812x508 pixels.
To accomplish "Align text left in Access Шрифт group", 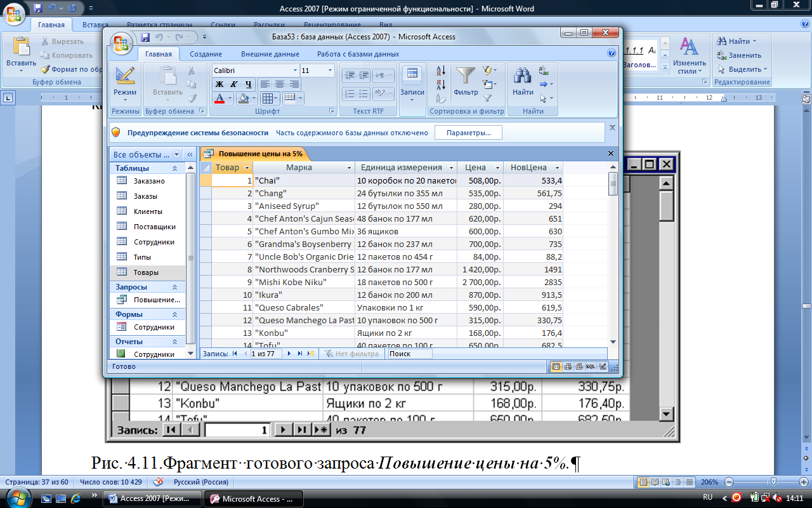I will click(265, 84).
